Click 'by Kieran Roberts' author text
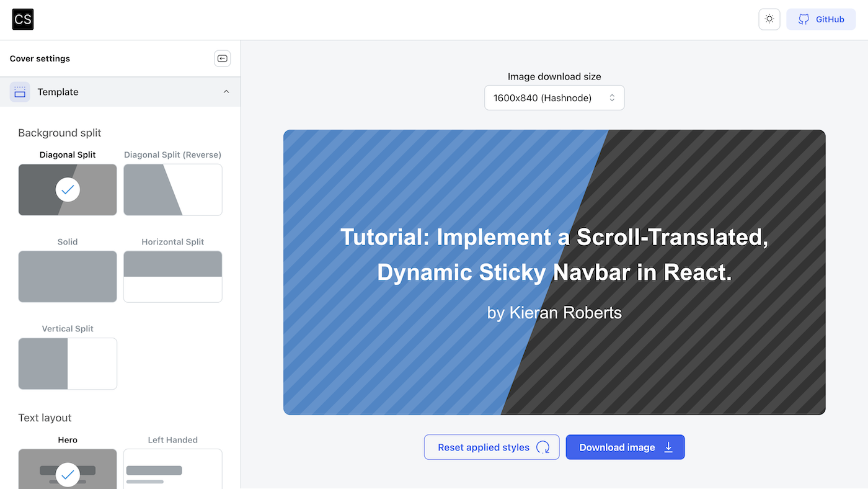The width and height of the screenshot is (868, 489). pos(554,313)
